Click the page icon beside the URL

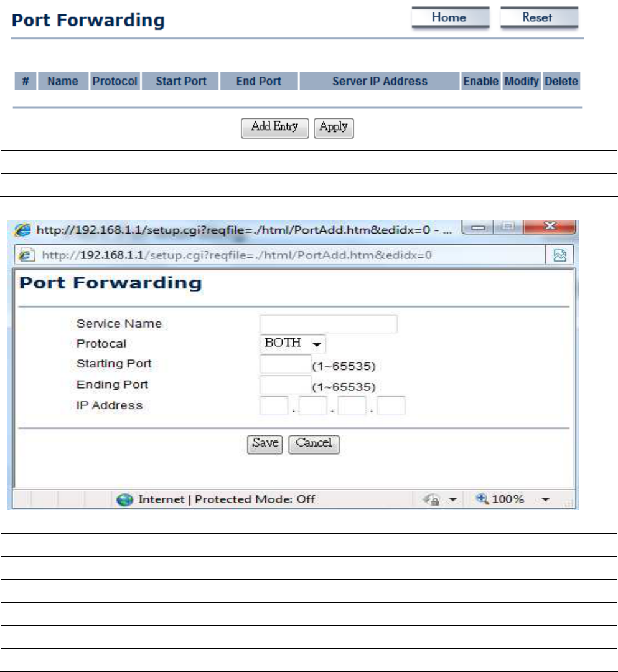pyautogui.click(x=26, y=255)
